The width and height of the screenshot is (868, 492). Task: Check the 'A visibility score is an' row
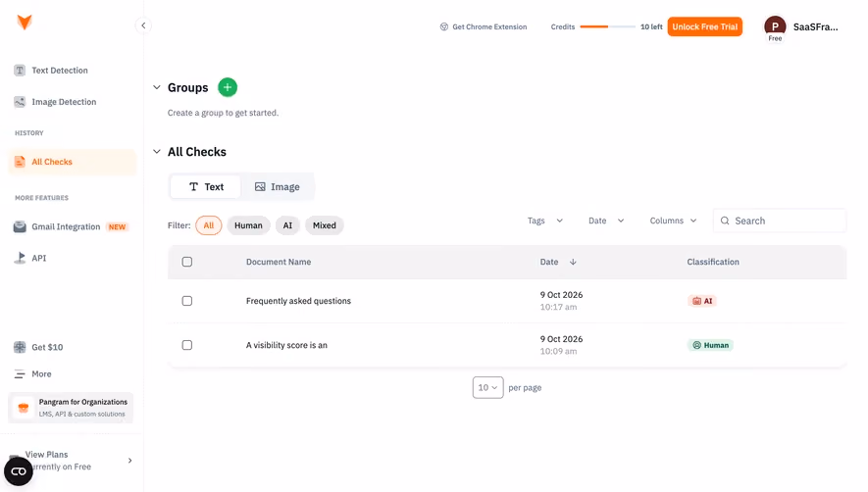(187, 345)
